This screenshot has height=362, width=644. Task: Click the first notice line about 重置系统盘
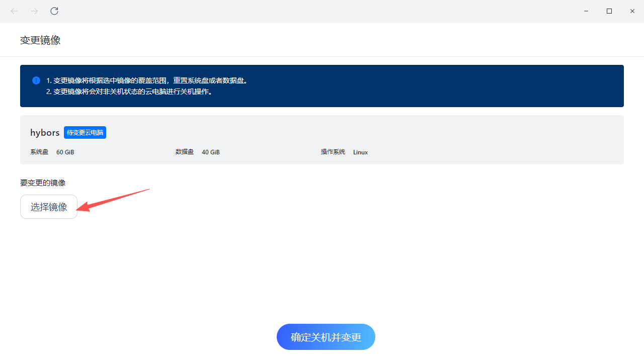coord(147,80)
